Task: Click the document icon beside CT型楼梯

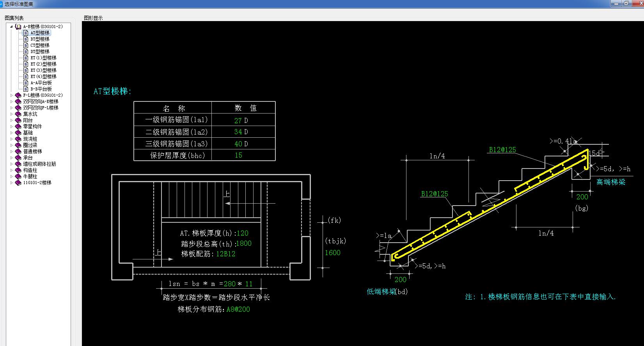Action: pos(26,45)
